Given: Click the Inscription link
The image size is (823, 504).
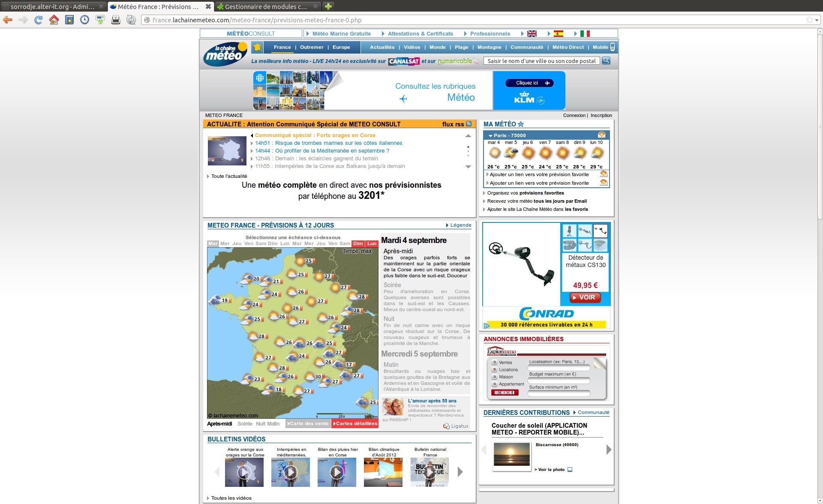Looking at the screenshot, I should pyautogui.click(x=601, y=115).
